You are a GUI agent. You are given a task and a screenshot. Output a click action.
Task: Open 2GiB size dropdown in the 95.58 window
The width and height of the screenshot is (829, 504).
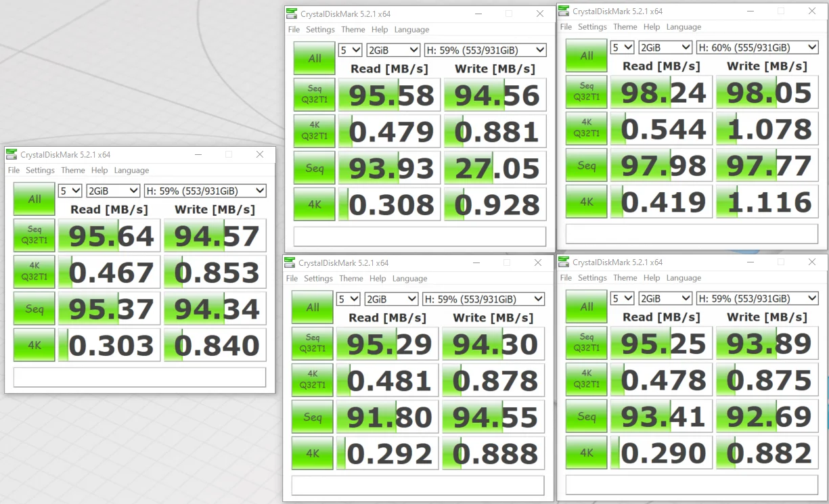point(393,50)
